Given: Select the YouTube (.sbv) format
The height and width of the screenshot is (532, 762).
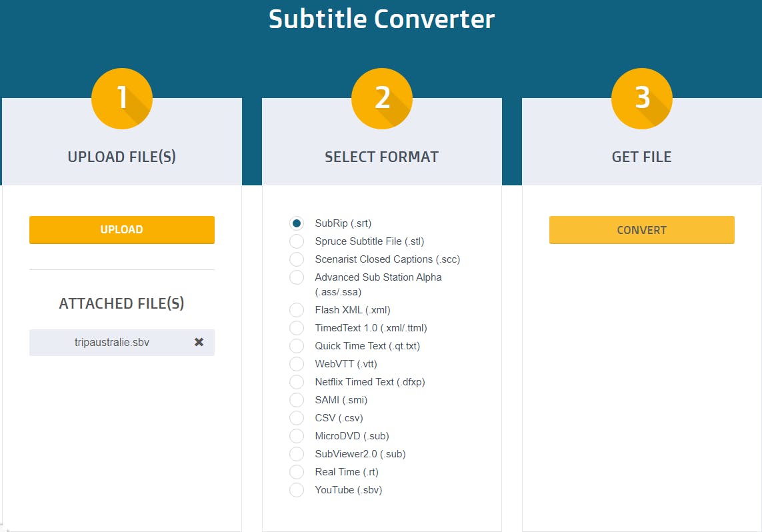Looking at the screenshot, I should pos(297,490).
